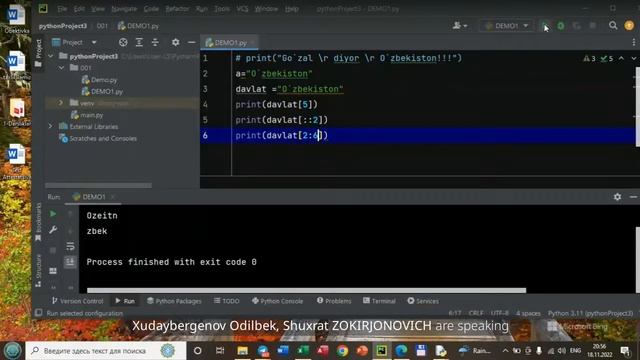Click horizontal scrollbar of Project panel

pos(98,185)
